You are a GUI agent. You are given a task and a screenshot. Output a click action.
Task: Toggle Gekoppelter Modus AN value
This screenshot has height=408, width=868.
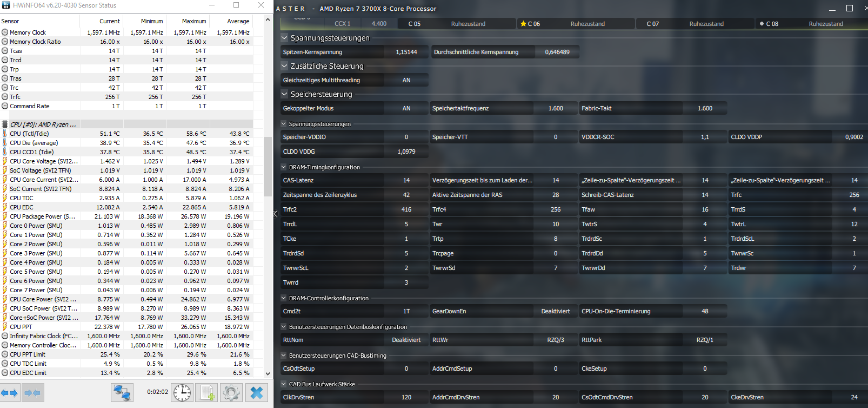click(406, 108)
